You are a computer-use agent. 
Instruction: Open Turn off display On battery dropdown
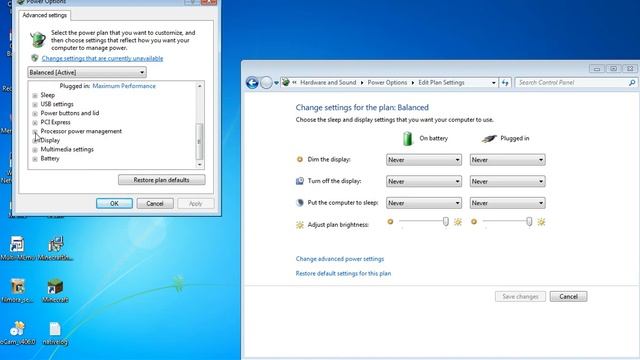tap(424, 181)
